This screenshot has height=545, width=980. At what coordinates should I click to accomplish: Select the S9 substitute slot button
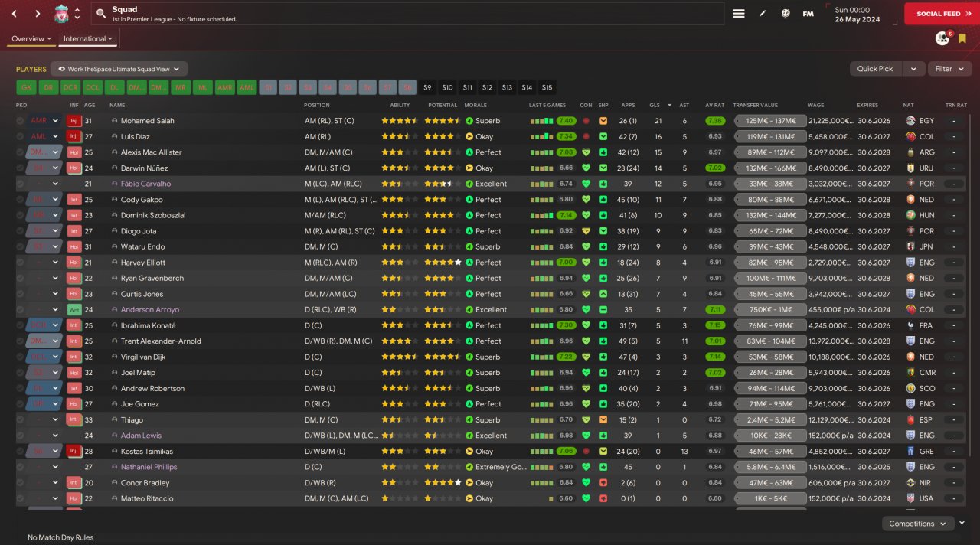coord(427,87)
